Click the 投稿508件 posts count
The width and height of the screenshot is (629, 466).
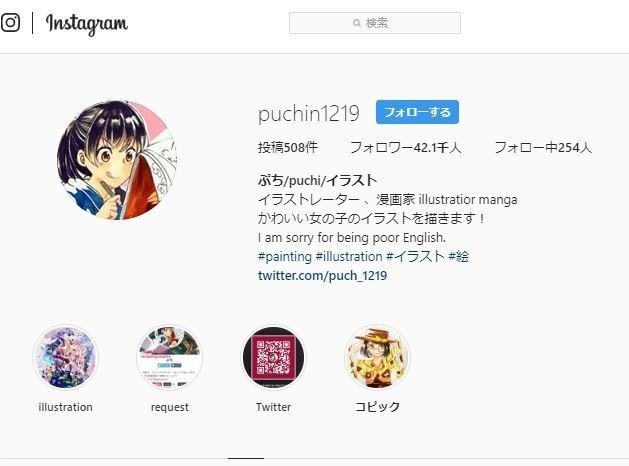(x=288, y=148)
